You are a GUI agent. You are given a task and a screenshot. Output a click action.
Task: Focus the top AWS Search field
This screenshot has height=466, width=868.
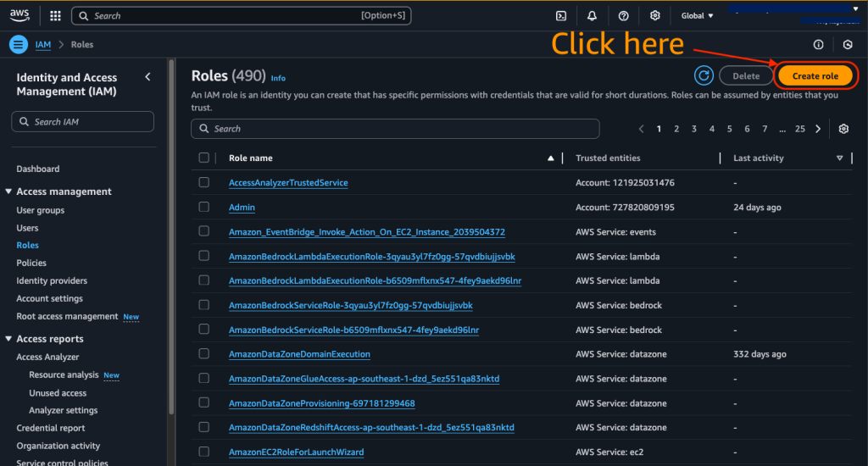click(242, 15)
